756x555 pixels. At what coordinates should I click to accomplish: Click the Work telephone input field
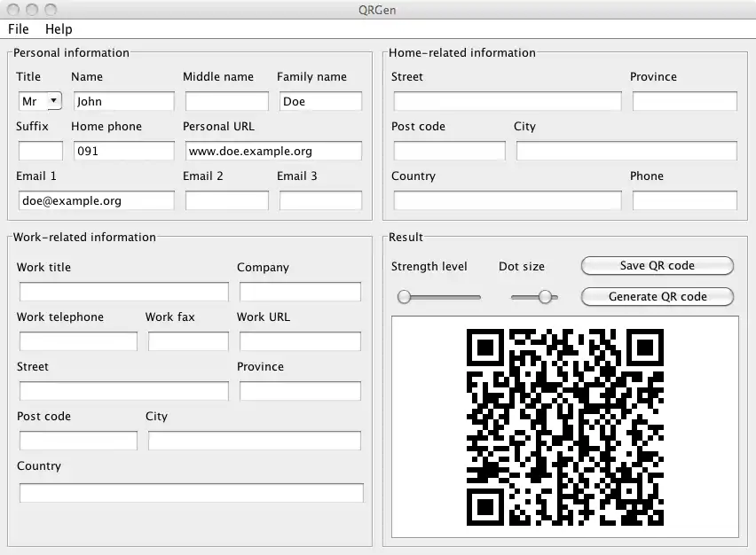(x=78, y=341)
